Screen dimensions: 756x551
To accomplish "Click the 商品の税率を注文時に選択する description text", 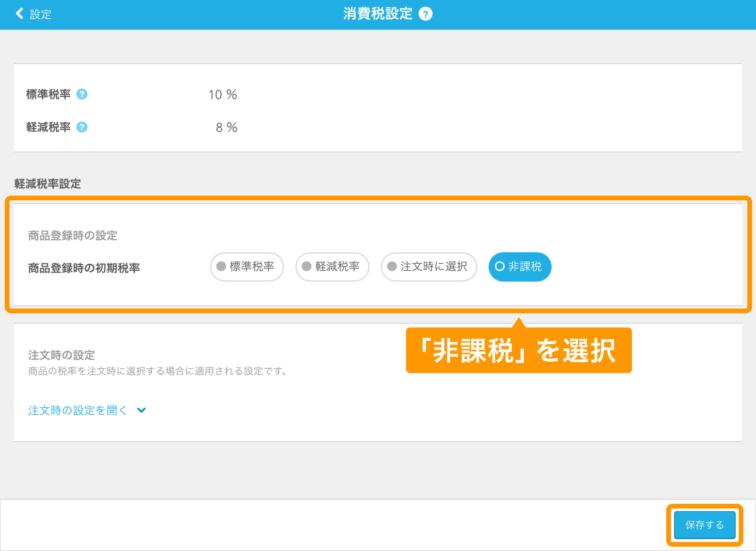I will pyautogui.click(x=159, y=371).
